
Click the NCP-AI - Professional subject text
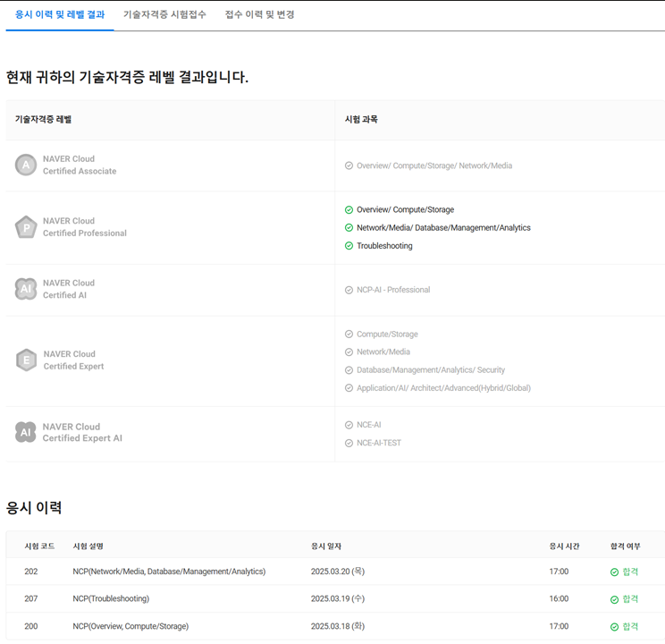tap(393, 290)
